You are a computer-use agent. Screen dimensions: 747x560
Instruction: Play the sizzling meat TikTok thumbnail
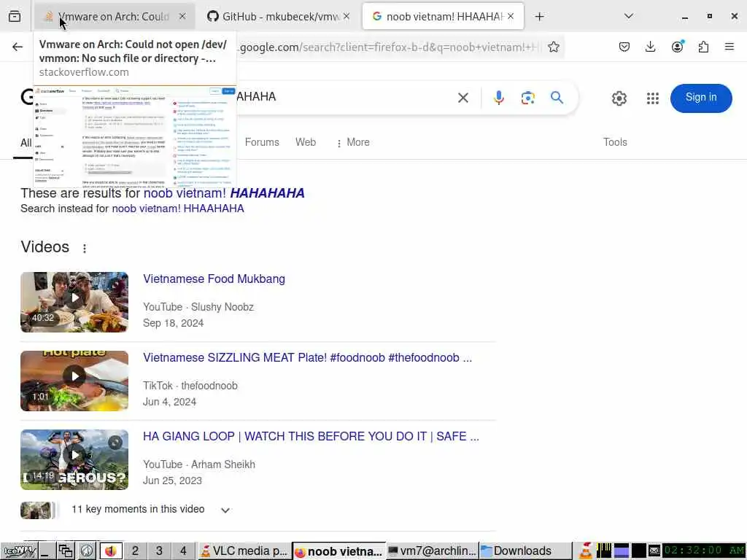(74, 381)
